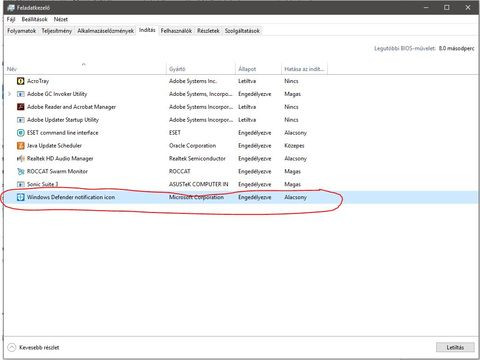Open the Fájl menu

click(11, 19)
